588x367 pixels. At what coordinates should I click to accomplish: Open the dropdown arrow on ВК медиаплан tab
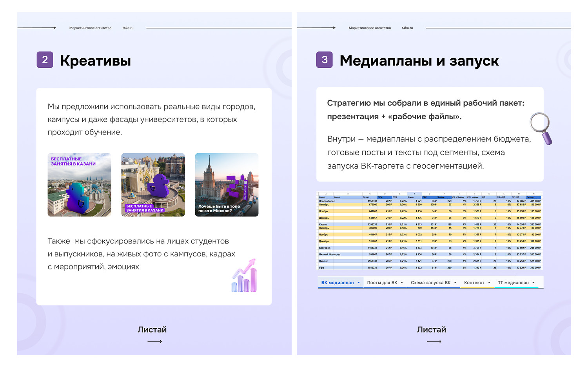[x=359, y=283]
